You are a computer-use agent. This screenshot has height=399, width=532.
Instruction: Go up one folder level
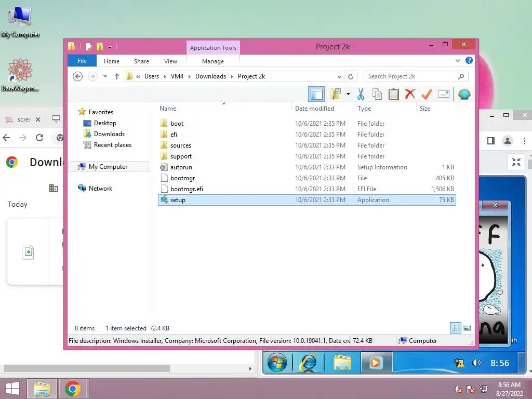[x=117, y=76]
